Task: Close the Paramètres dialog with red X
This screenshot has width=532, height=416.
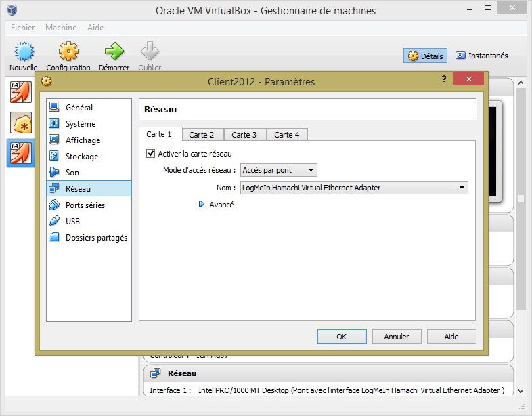Action: tap(468, 79)
